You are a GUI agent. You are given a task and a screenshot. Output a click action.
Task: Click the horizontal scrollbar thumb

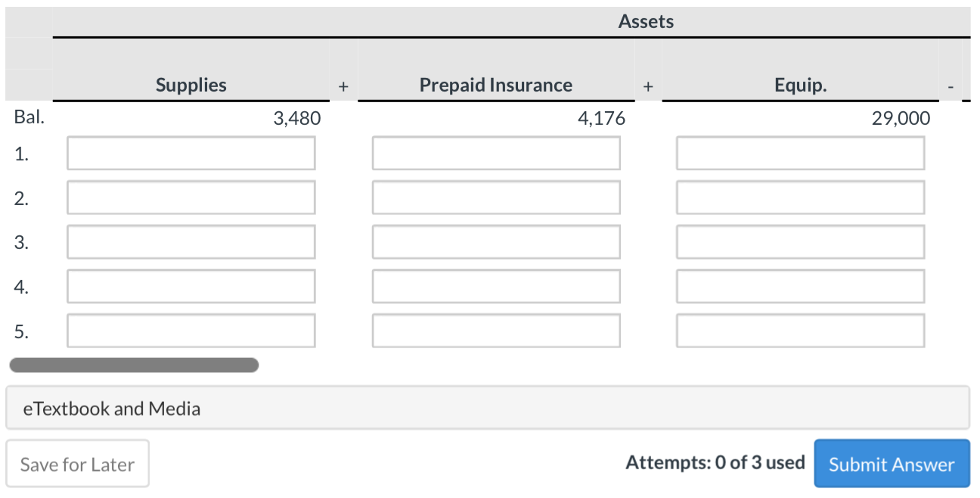[x=133, y=366]
